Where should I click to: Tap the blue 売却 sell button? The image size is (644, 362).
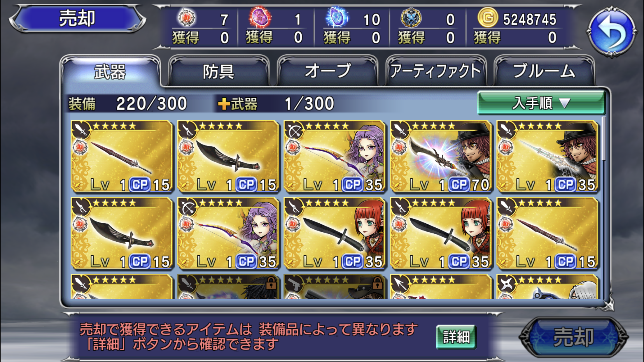(x=574, y=337)
